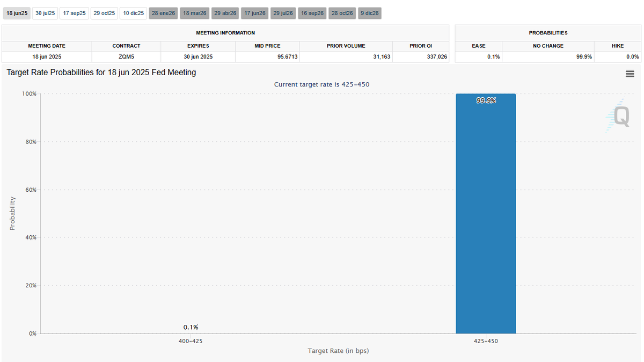Select the 29 jul26 meeting tab
The width and height of the screenshot is (644, 362).
click(283, 13)
